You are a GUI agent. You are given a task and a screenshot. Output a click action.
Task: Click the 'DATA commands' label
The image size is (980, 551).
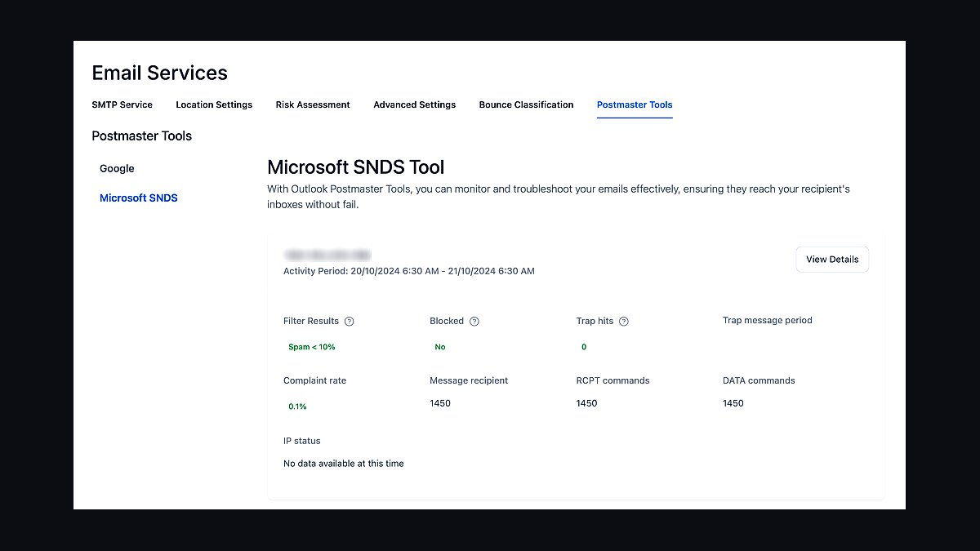point(759,380)
